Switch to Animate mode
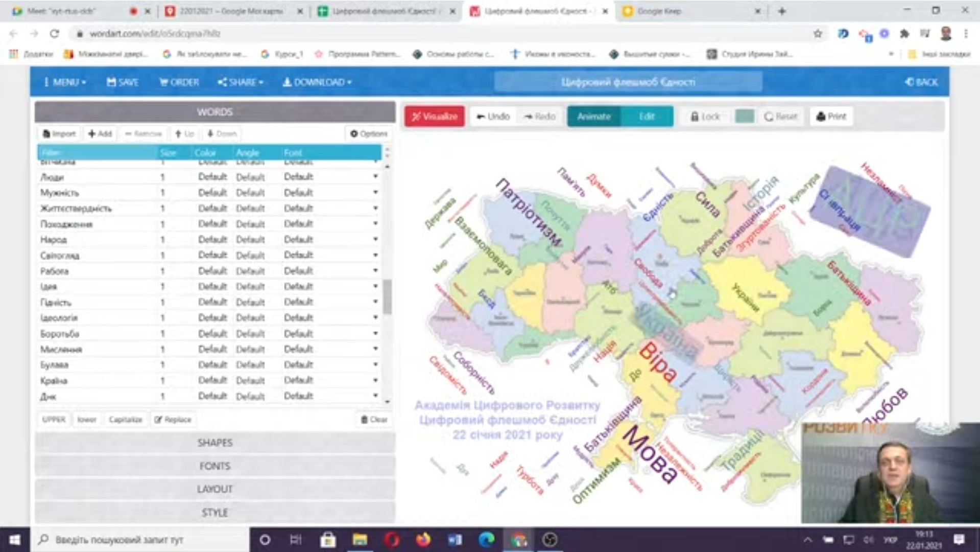980x552 pixels. [x=593, y=117]
